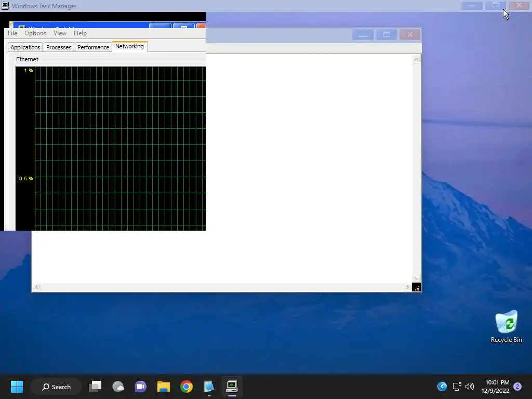Open the Recycle Bin desktop icon
The height and width of the screenshot is (399, 532).
coord(506,327)
